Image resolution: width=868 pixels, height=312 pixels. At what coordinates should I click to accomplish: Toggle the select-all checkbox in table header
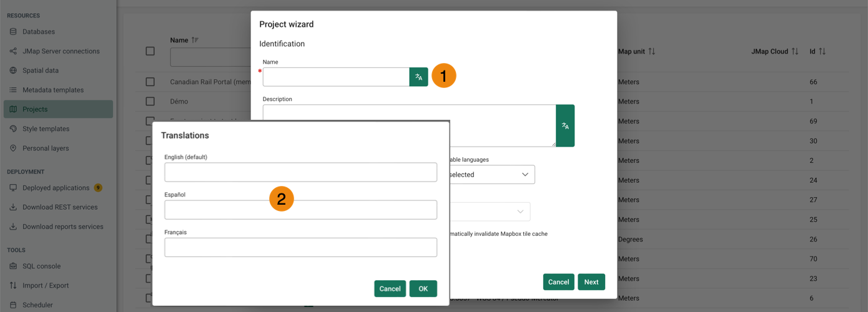[150, 51]
